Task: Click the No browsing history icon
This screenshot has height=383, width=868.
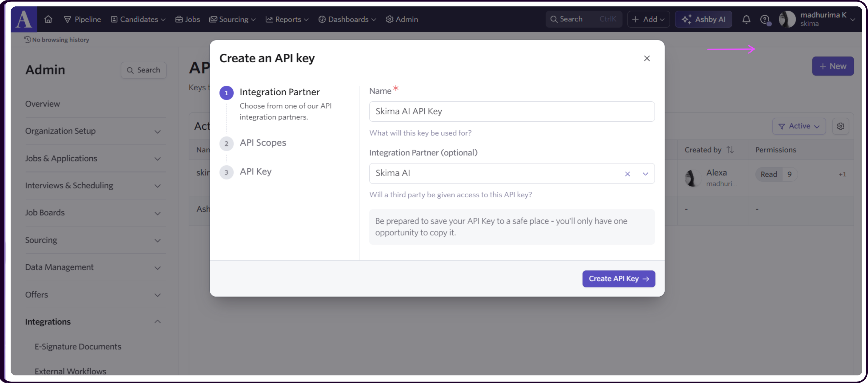Action: pyautogui.click(x=27, y=40)
